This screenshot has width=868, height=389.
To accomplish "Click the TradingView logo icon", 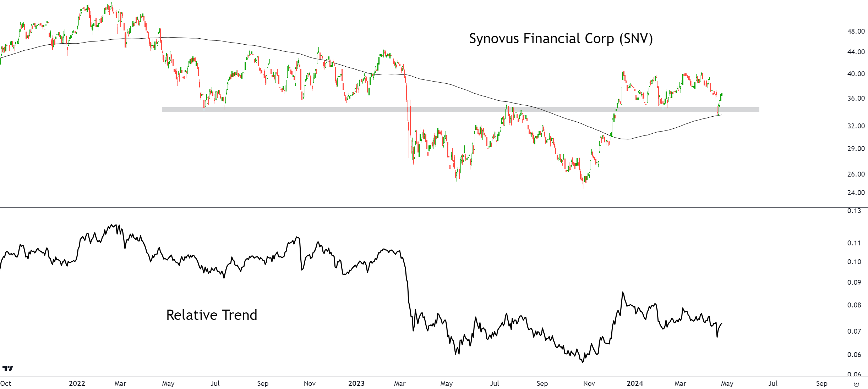I will (x=8, y=368).
